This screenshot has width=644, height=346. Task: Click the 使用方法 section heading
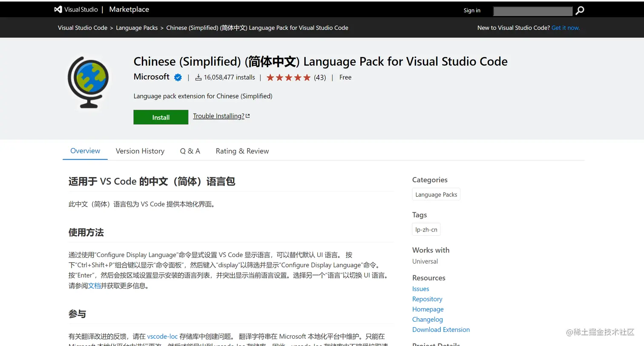point(86,232)
